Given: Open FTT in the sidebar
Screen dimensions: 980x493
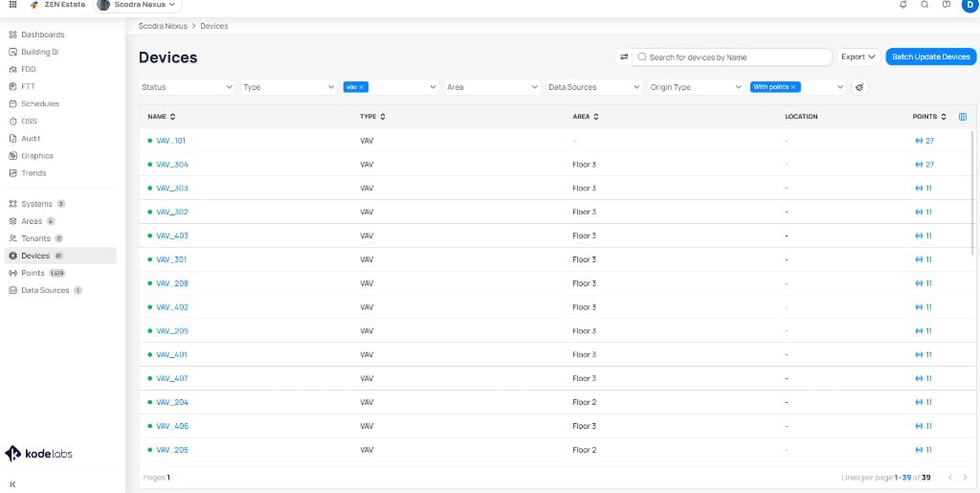Looking at the screenshot, I should (28, 87).
